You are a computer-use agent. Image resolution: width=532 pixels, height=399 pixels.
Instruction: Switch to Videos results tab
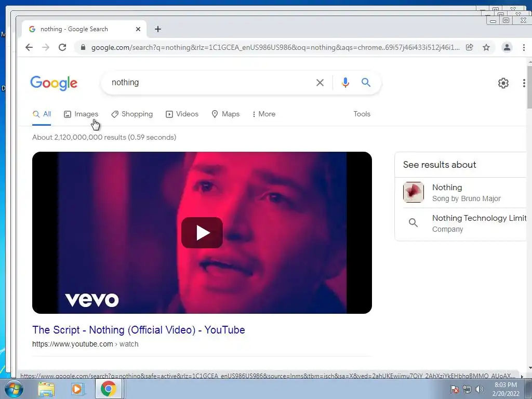(x=182, y=114)
